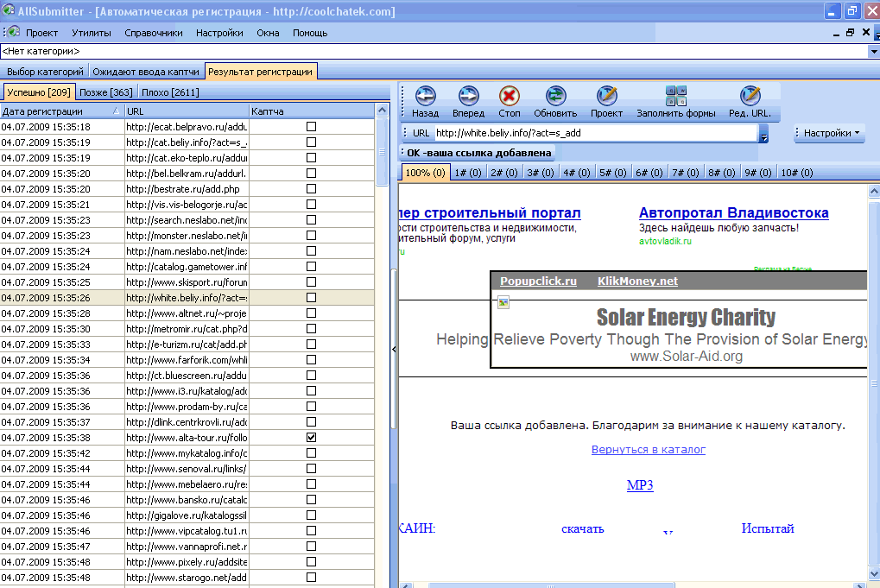Open the Проект toolbar icon

tap(606, 96)
